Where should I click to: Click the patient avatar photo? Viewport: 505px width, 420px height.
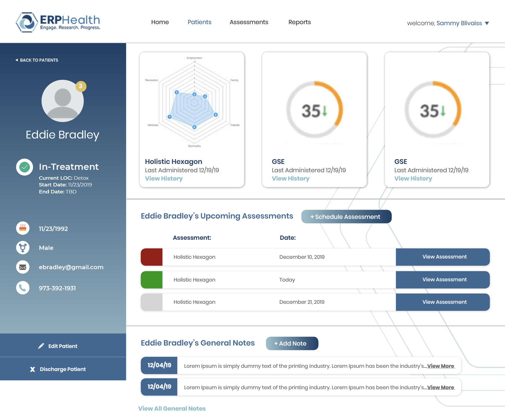(62, 101)
